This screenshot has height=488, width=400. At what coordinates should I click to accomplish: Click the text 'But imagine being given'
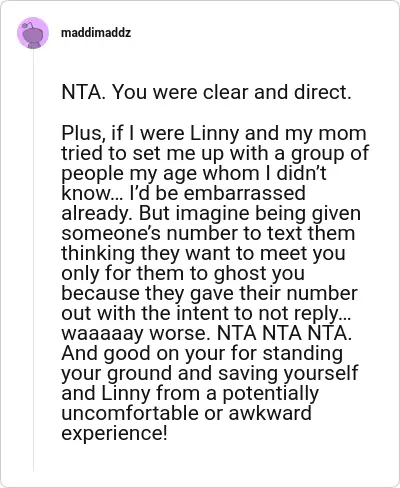pos(250,213)
